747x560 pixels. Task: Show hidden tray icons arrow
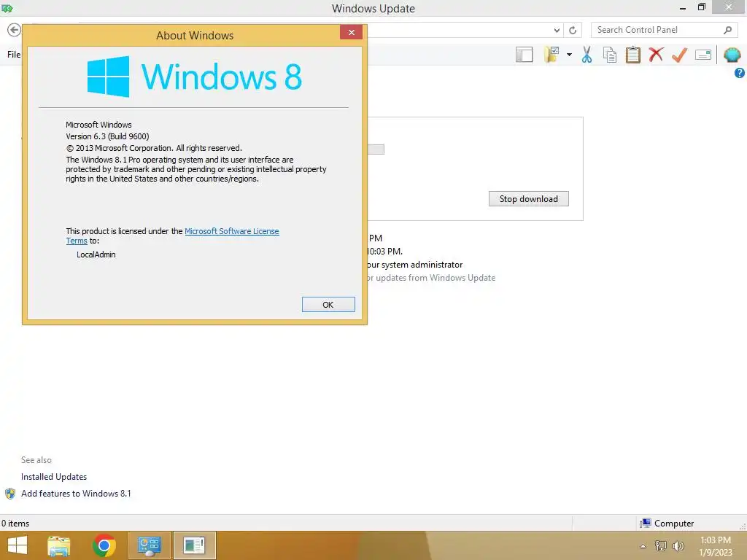643,546
